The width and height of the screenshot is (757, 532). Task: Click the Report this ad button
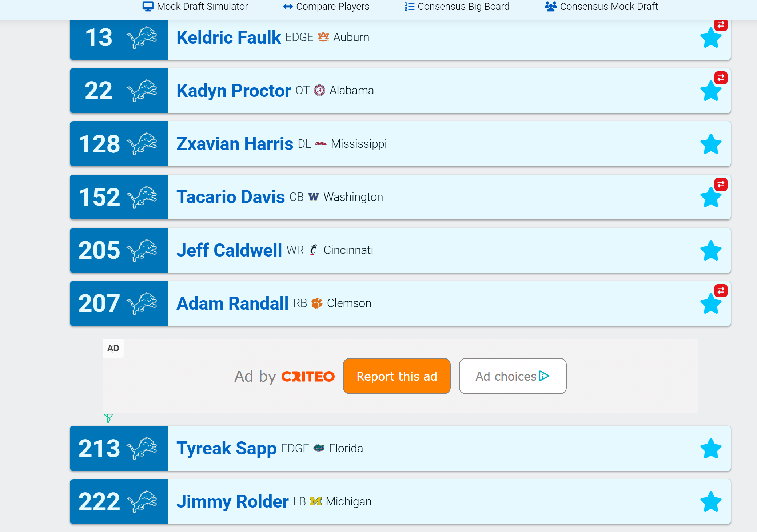pyautogui.click(x=397, y=376)
